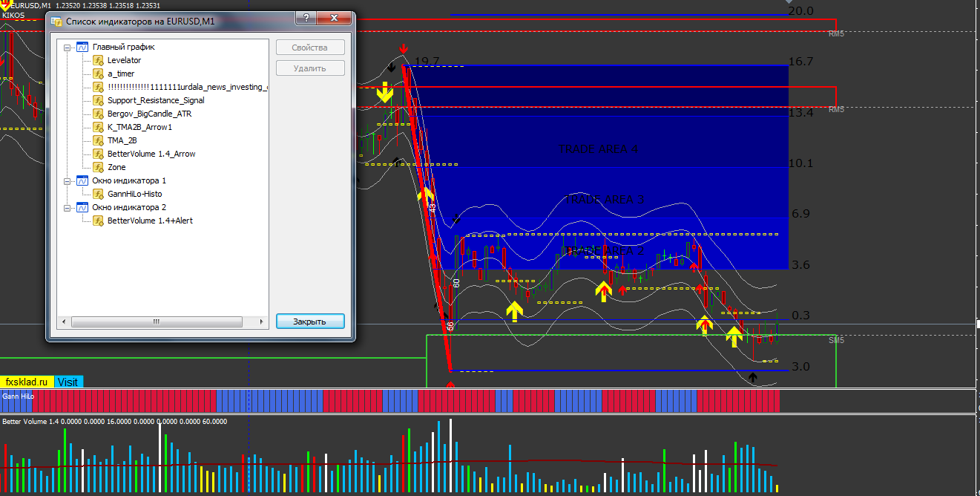Collapse the Окно индикатора 2 node
This screenshot has height=496, width=980.
[68, 207]
